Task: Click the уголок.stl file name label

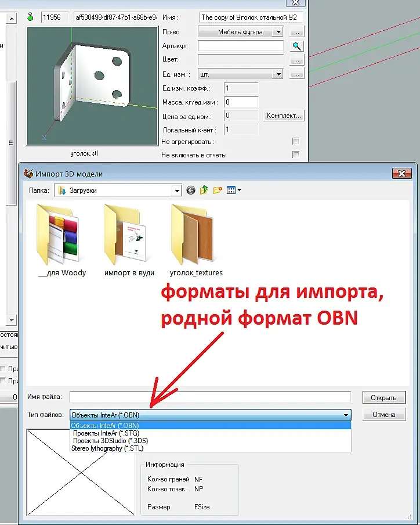Action: point(84,153)
